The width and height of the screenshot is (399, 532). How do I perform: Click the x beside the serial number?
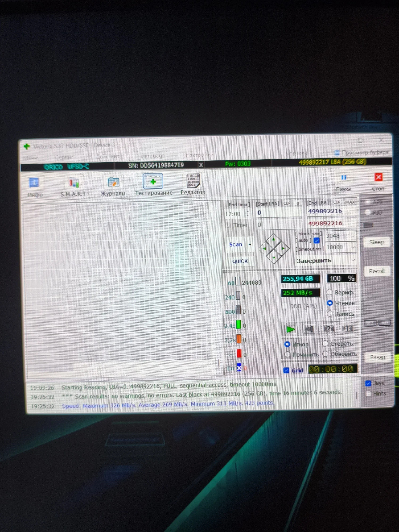point(201,165)
